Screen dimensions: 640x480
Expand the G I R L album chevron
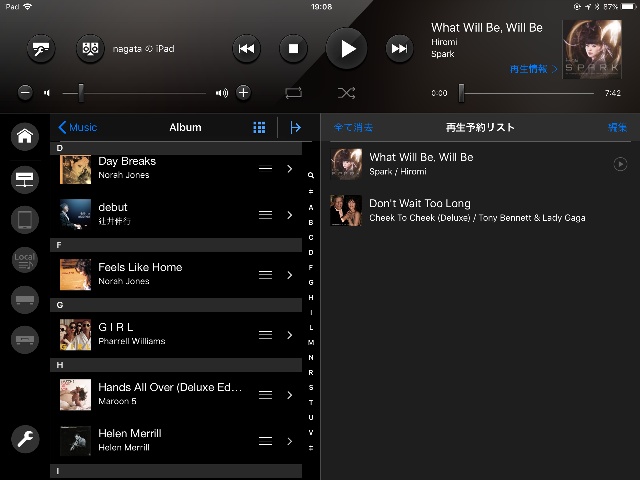pyautogui.click(x=290, y=334)
